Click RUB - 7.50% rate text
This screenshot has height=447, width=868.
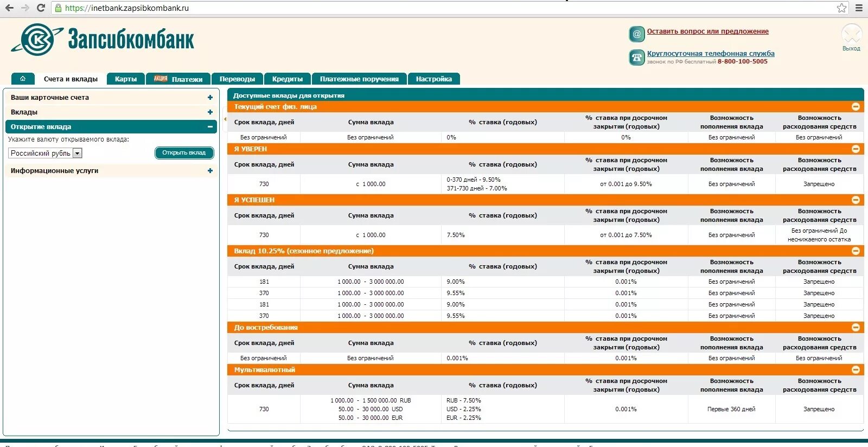tap(464, 401)
